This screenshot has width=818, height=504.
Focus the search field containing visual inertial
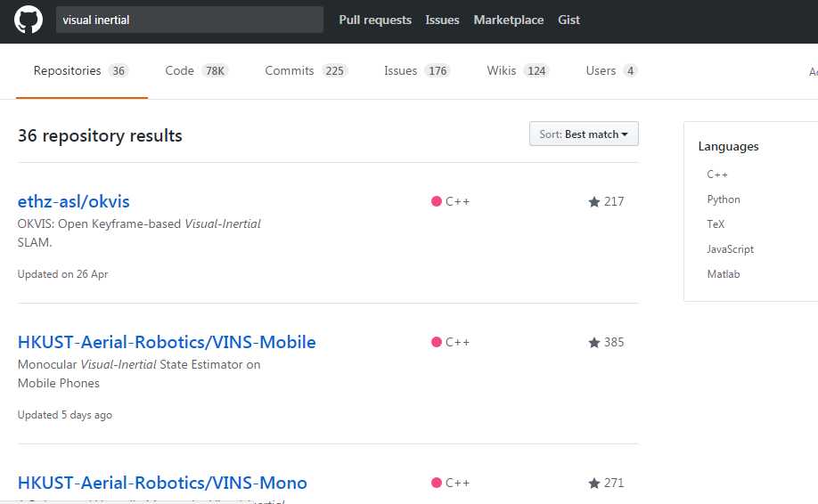pos(190,20)
